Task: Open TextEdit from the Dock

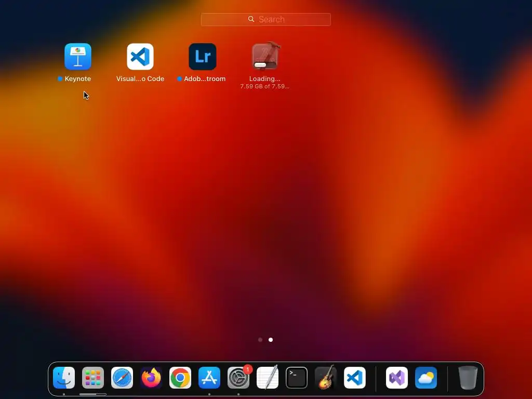Action: [268, 378]
